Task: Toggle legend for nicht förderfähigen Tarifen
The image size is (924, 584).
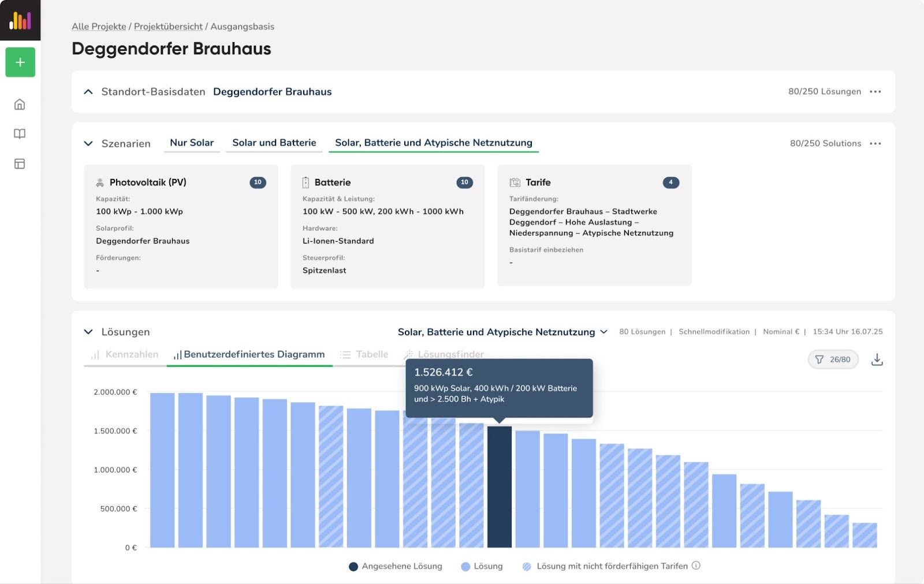Action: [605, 566]
